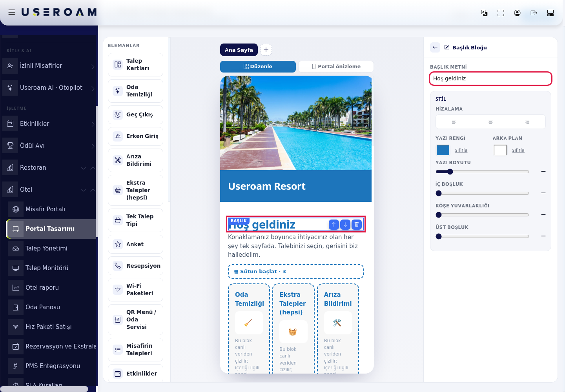
Task: Adjust the Köşe Yuvarlaklığı slider
Action: (x=482, y=215)
